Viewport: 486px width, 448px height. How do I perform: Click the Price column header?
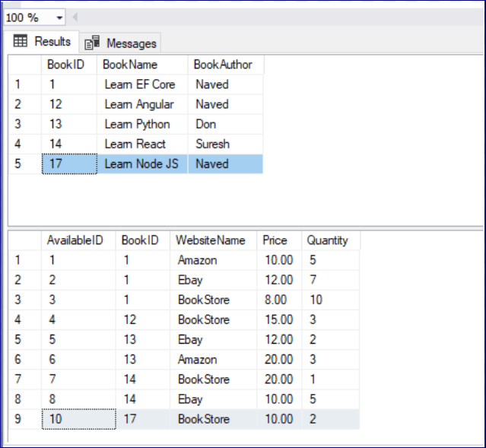click(275, 240)
